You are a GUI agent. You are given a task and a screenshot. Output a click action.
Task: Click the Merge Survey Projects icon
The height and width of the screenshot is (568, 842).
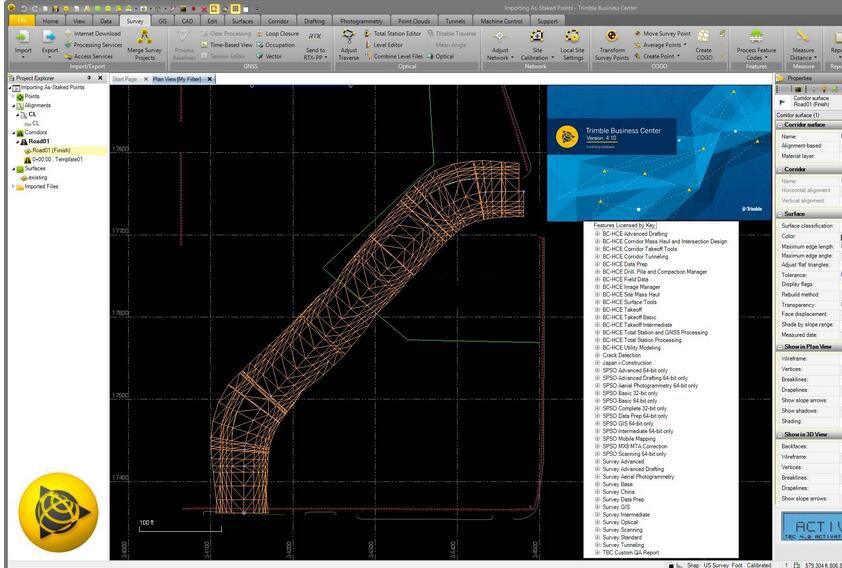pyautogui.click(x=144, y=44)
